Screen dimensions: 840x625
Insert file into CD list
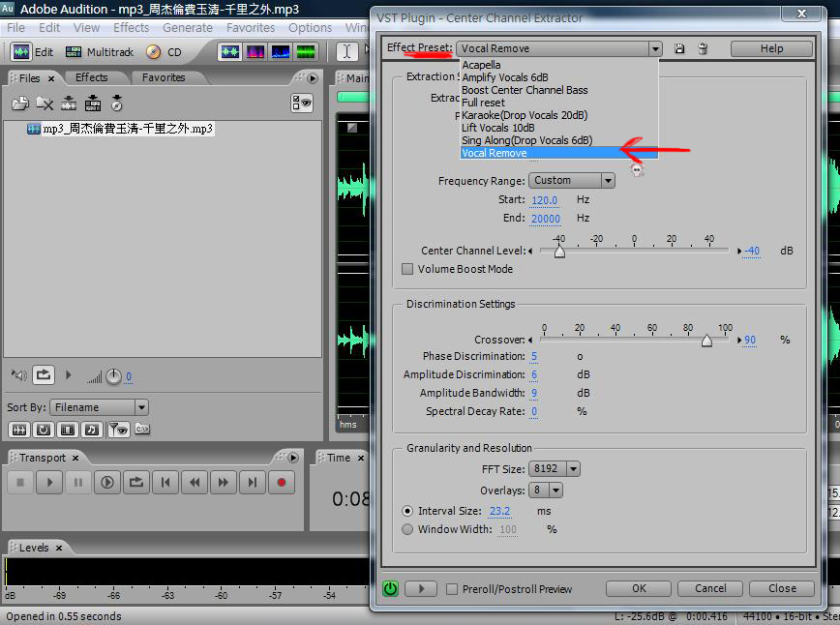[x=116, y=103]
